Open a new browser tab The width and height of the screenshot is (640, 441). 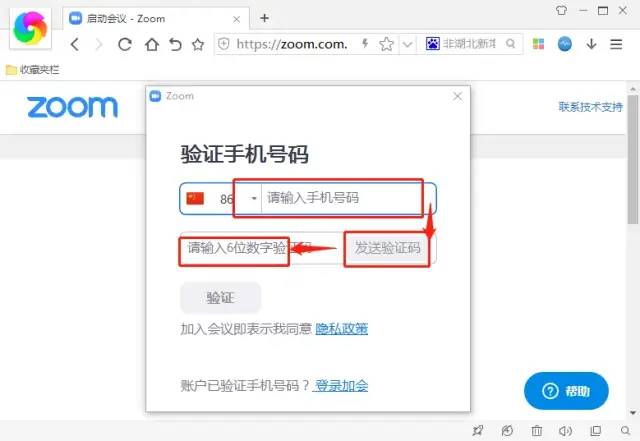coord(264,18)
